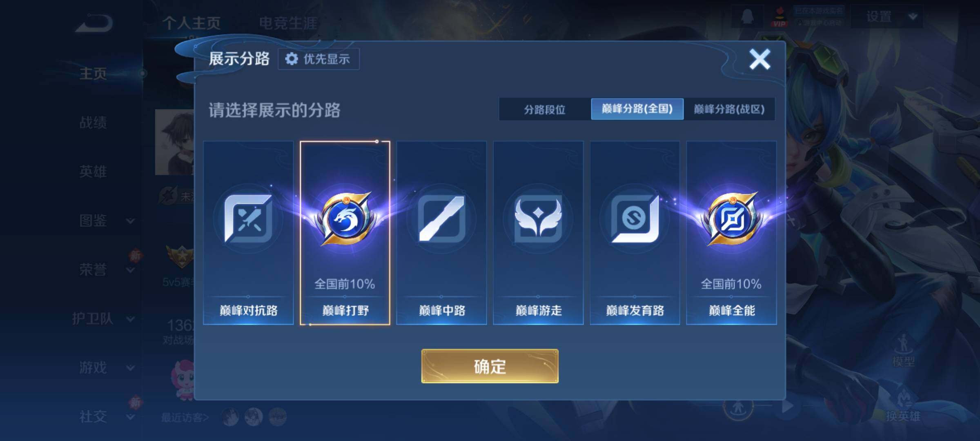Expand the 护卫队 sidebar chevron
980x441 pixels.
point(130,319)
